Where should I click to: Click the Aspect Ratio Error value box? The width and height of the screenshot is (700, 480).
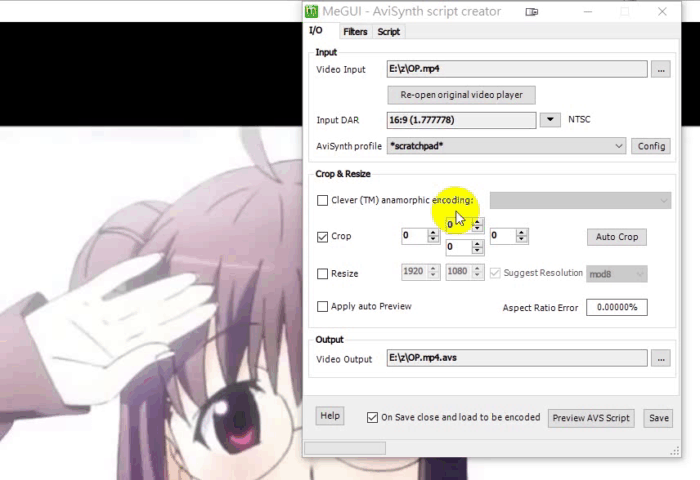(x=617, y=307)
